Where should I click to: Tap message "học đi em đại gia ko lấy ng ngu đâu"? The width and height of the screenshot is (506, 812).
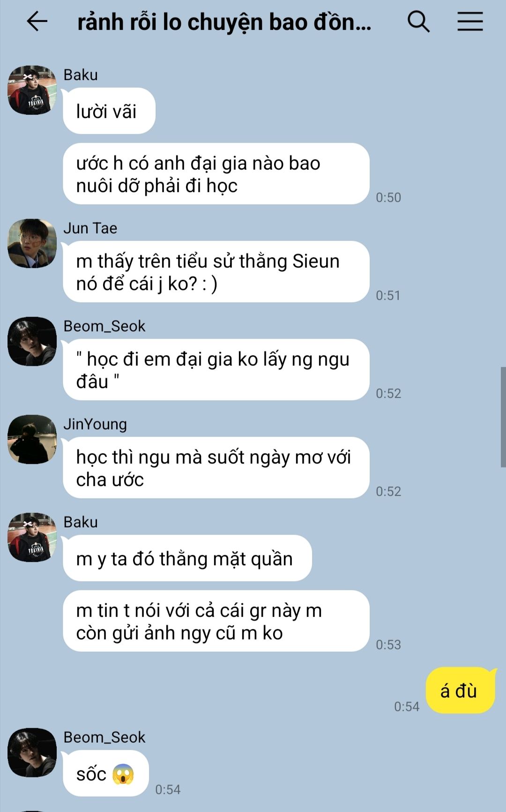click(216, 370)
